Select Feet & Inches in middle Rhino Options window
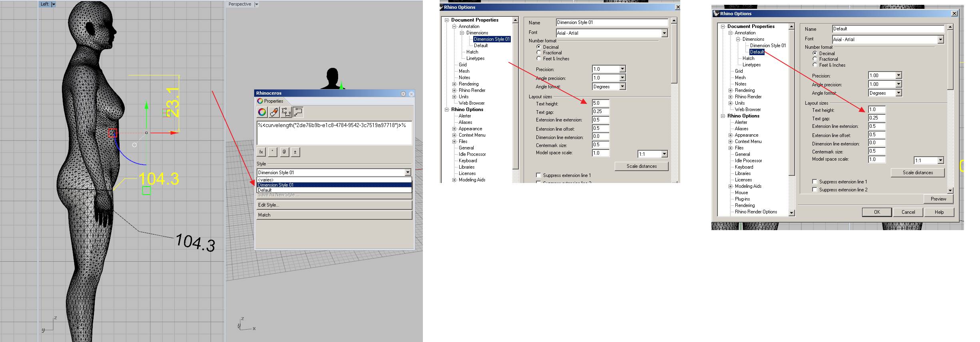 539,58
